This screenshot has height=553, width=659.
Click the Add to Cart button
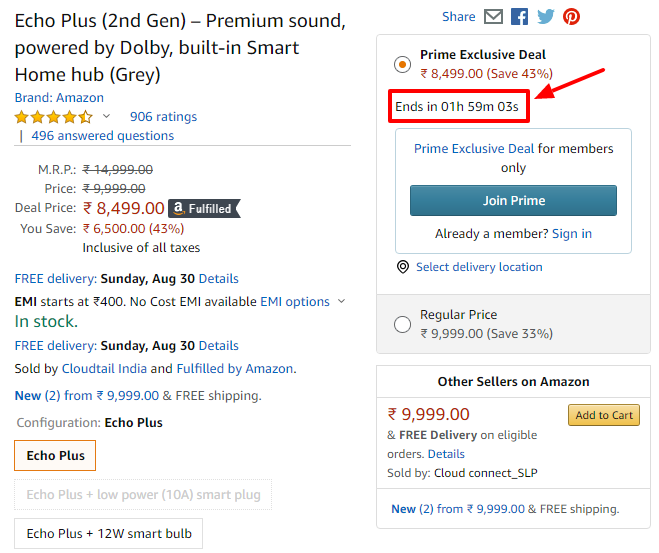(x=604, y=415)
